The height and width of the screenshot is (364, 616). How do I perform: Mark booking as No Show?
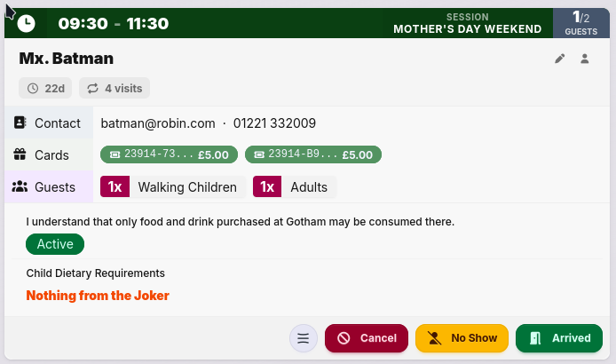pyautogui.click(x=462, y=338)
